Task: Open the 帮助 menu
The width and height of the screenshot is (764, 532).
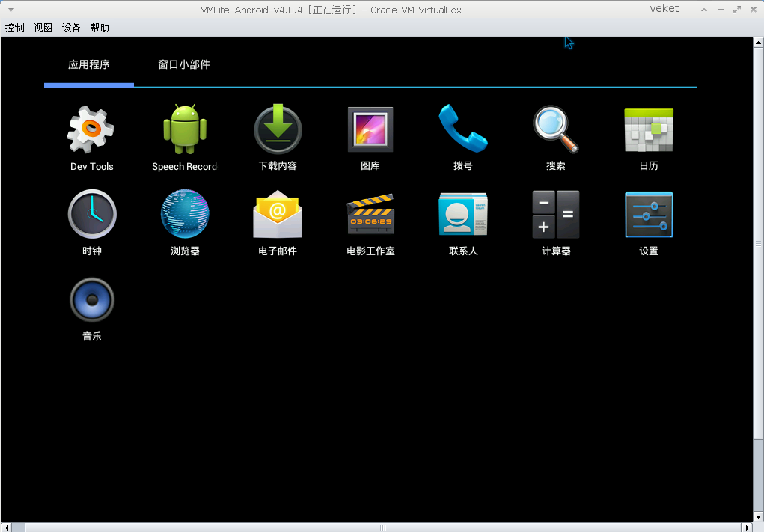Action: (100, 28)
